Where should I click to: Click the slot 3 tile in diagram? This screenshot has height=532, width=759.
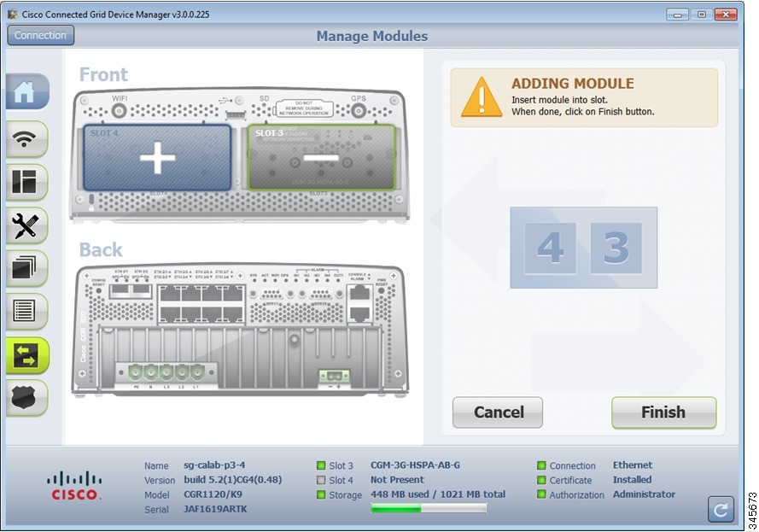[616, 248]
